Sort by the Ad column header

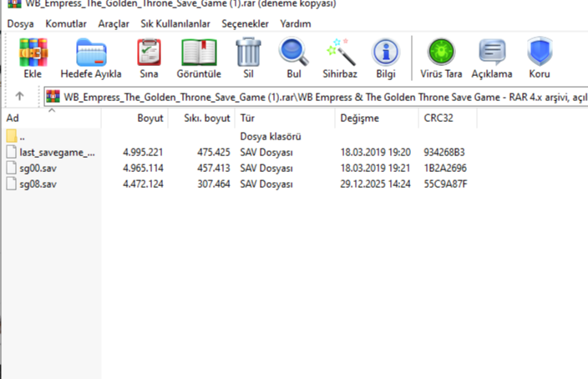[52, 118]
